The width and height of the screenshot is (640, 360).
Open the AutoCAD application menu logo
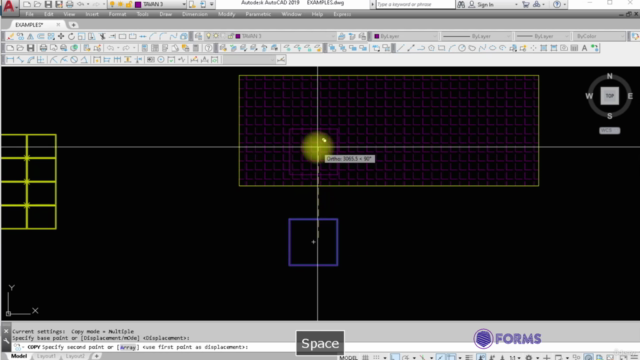tap(9, 7)
